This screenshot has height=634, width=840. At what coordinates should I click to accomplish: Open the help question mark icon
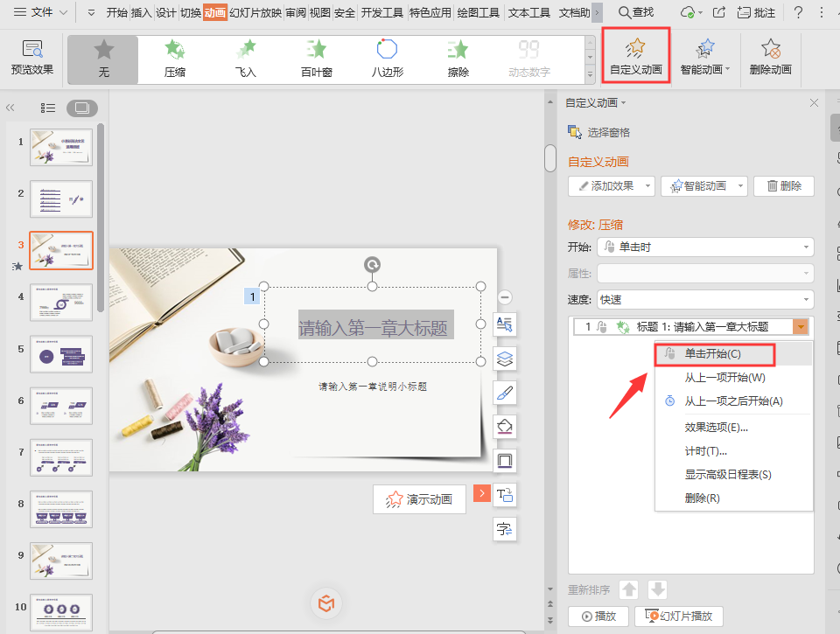tap(798, 12)
